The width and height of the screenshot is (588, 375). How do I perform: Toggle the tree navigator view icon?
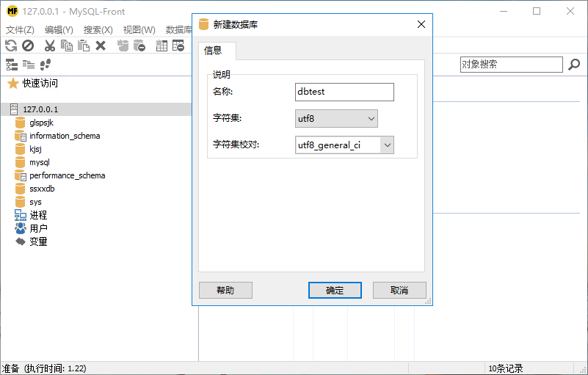point(12,65)
